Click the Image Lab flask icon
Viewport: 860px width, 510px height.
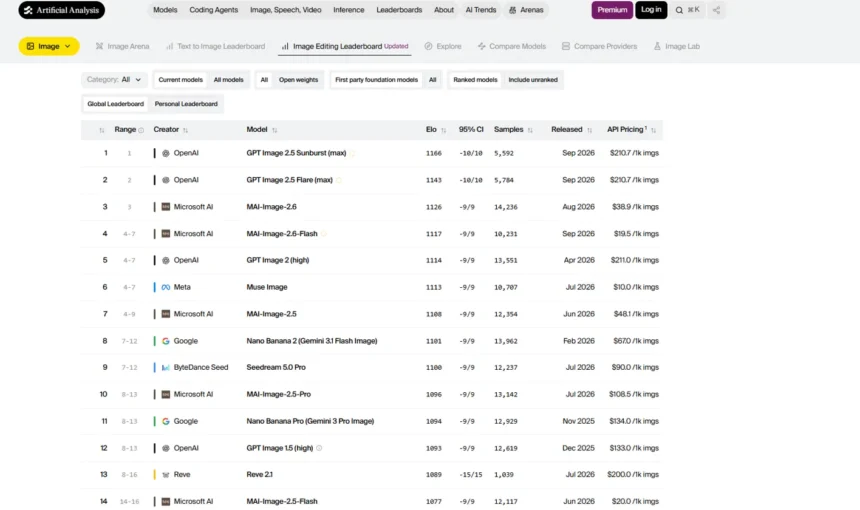[657, 46]
